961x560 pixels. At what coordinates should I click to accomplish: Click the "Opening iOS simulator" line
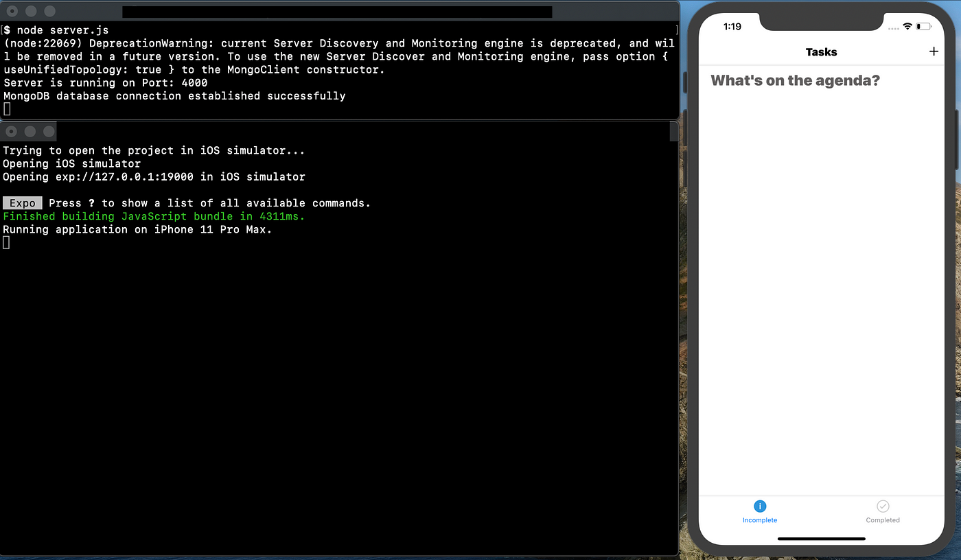tap(71, 164)
